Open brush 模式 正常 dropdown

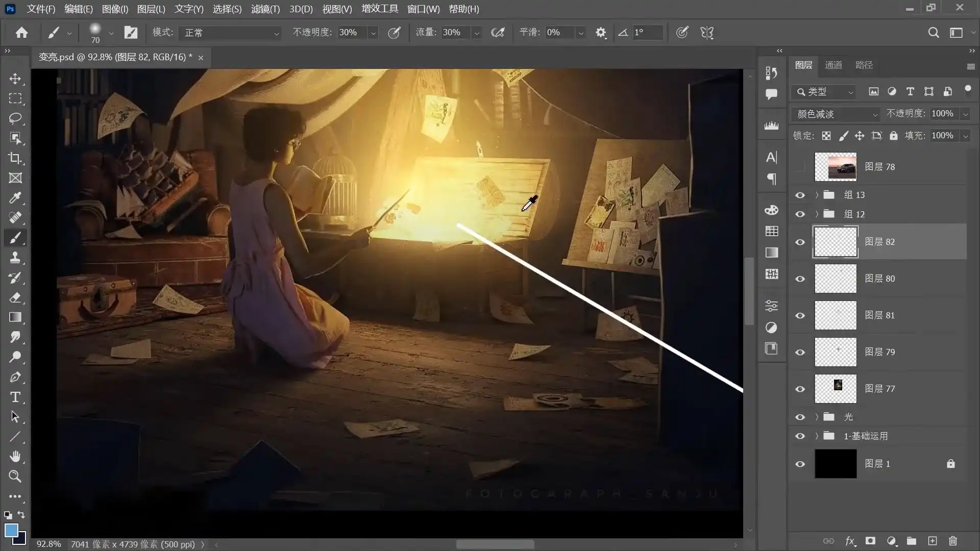click(231, 33)
